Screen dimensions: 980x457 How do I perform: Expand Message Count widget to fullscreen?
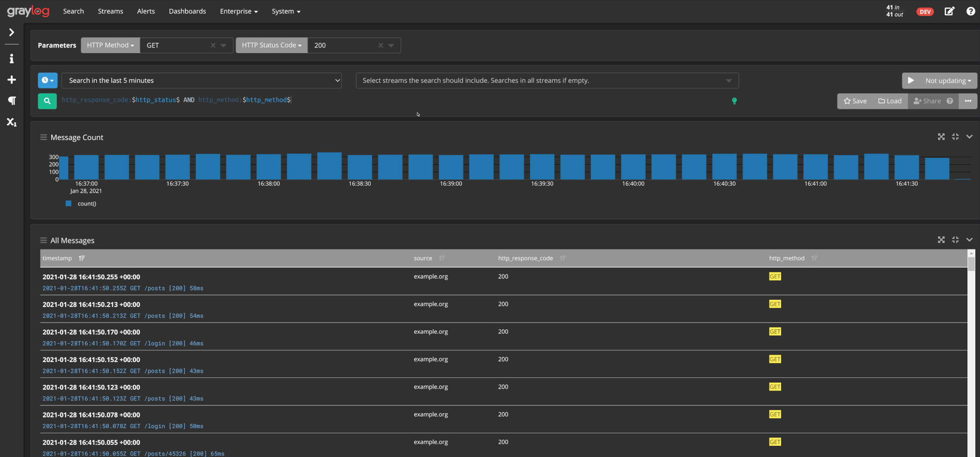pos(941,137)
